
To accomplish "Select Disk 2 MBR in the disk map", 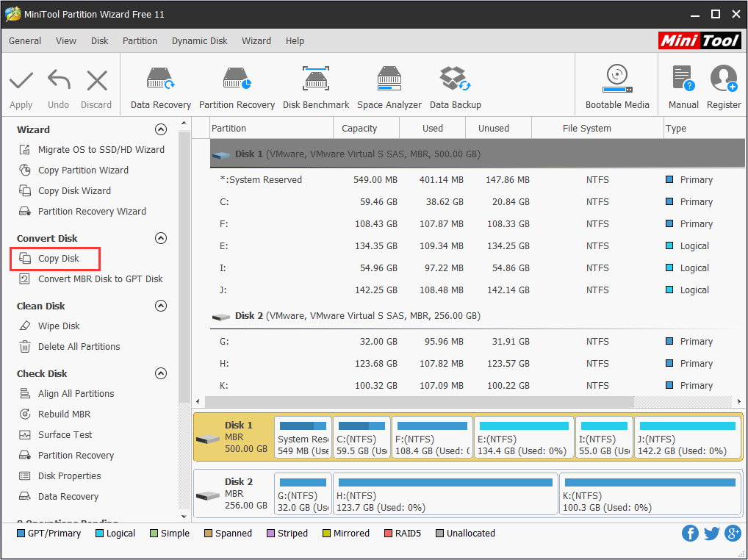I will (234, 494).
